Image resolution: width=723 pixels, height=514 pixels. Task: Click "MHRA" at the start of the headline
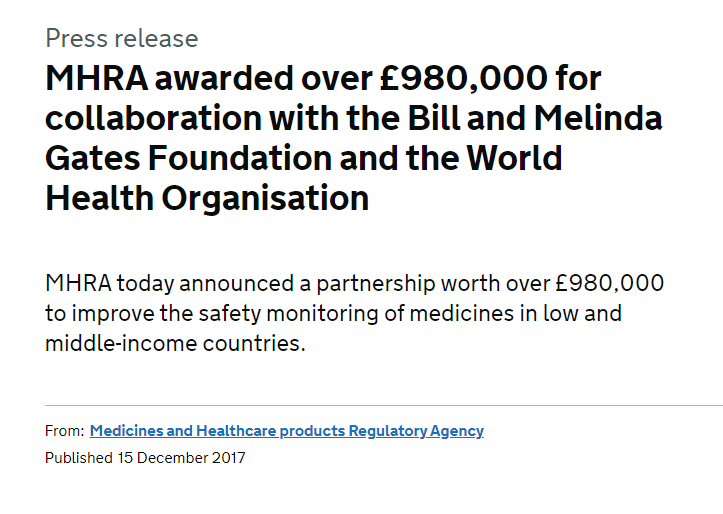click(96, 78)
